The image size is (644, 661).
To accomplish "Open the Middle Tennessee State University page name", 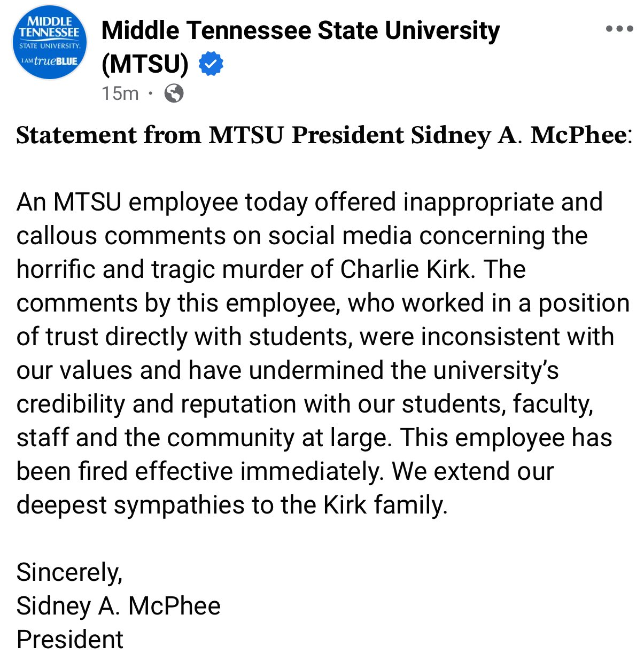I will pyautogui.click(x=300, y=30).
